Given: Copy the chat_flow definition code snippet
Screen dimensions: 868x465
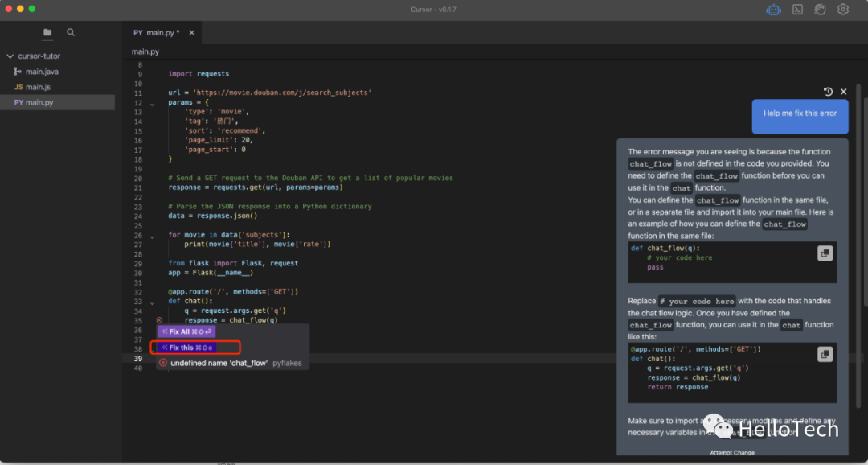Looking at the screenshot, I should coord(825,253).
